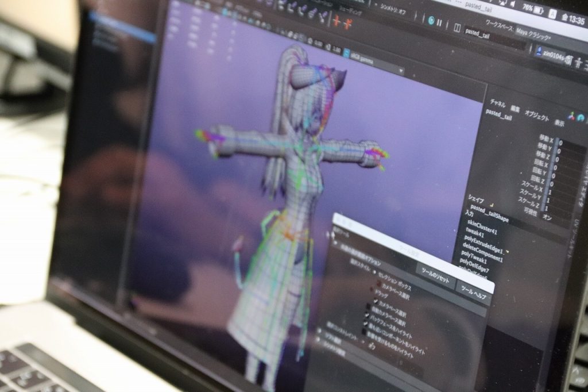Select skinCluster41 input node
The width and height of the screenshot is (588, 392).
[482, 228]
